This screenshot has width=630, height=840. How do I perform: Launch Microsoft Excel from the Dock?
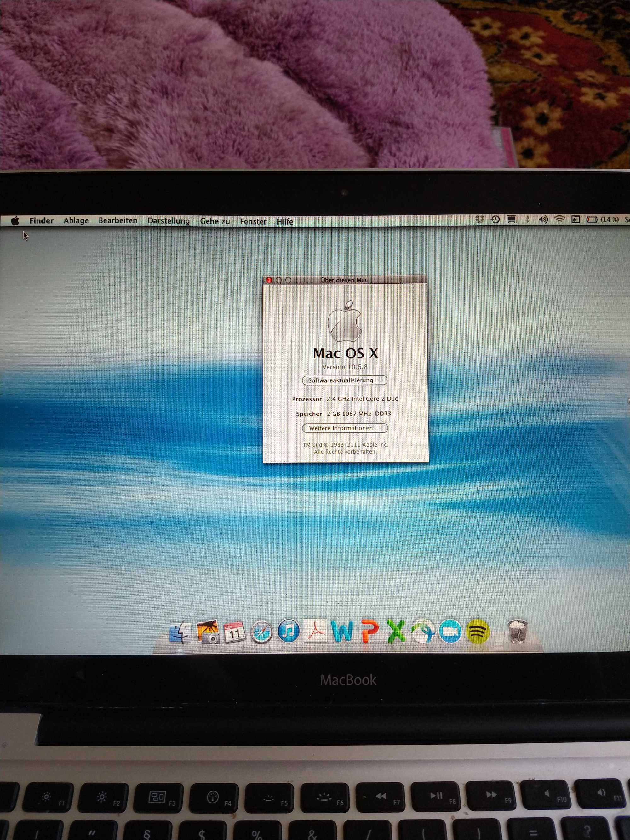(396, 631)
